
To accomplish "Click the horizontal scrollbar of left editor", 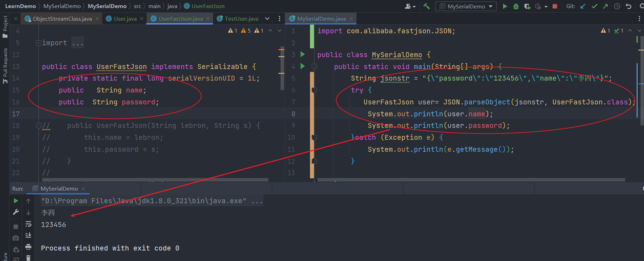I will [155, 180].
